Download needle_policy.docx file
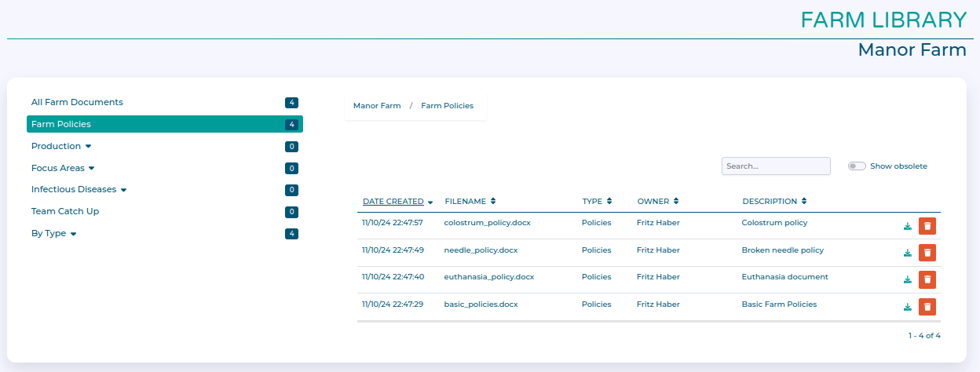Screen dimensions: 980x372 coord(907,253)
